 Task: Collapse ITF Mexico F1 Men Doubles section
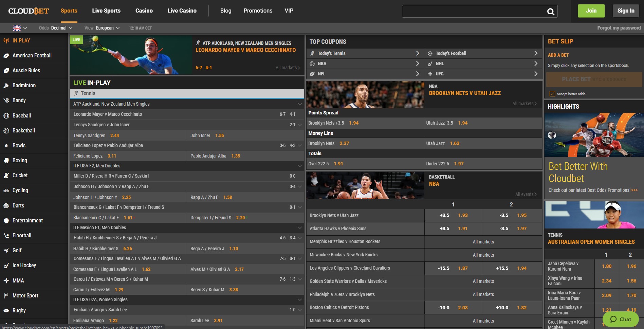pos(300,228)
